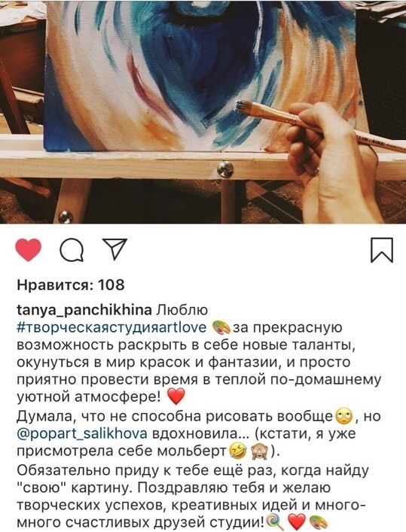
Task: Click the palette emoji after the hashtag
Action: click(x=221, y=328)
